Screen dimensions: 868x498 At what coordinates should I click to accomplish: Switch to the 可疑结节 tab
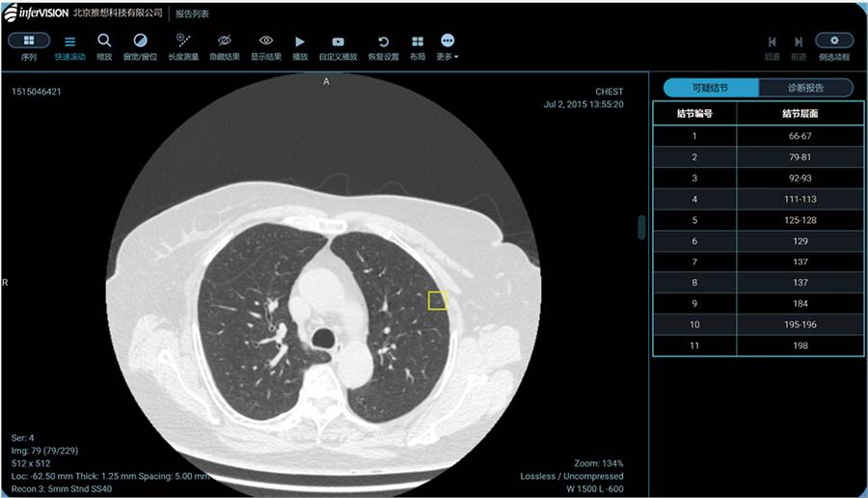pos(711,88)
